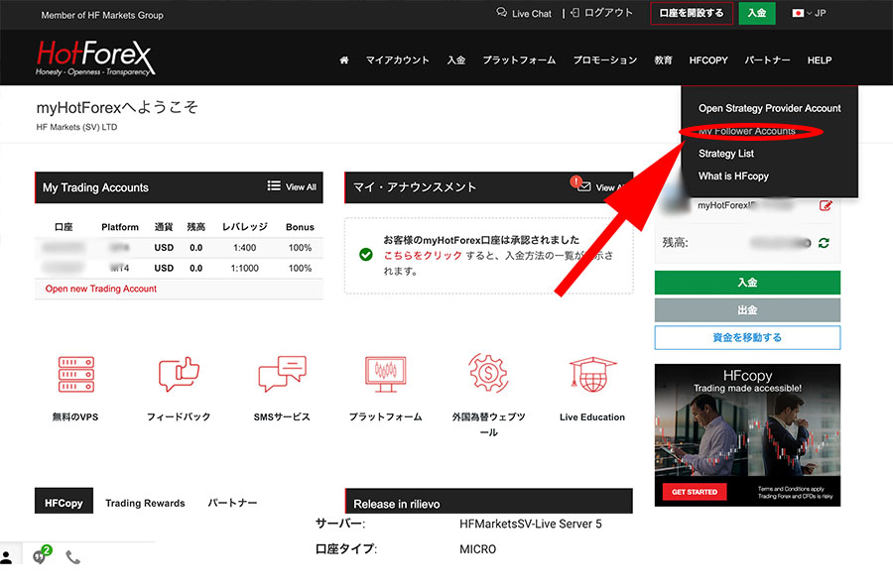Open the Home icon in navigation
This screenshot has width=893, height=588.
click(344, 59)
